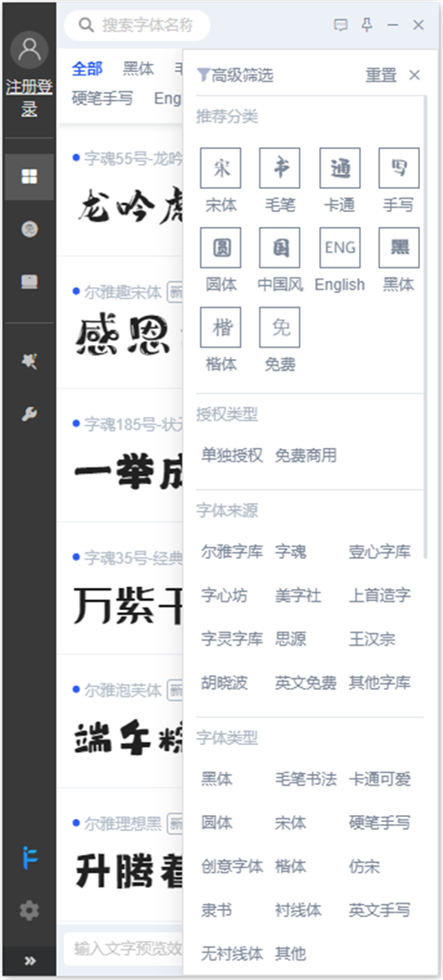Pick 卡通可爱 font type
The image size is (443, 980).
pyautogui.click(x=380, y=780)
